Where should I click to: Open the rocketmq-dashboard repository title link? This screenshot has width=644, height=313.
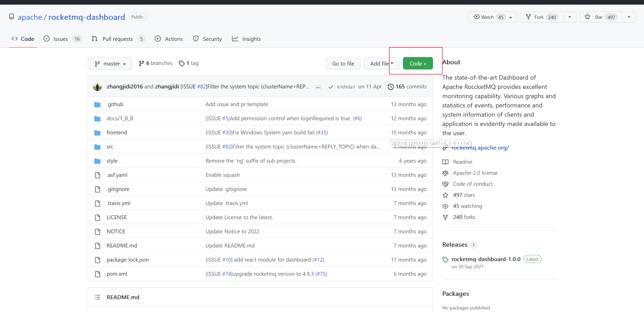(87, 17)
